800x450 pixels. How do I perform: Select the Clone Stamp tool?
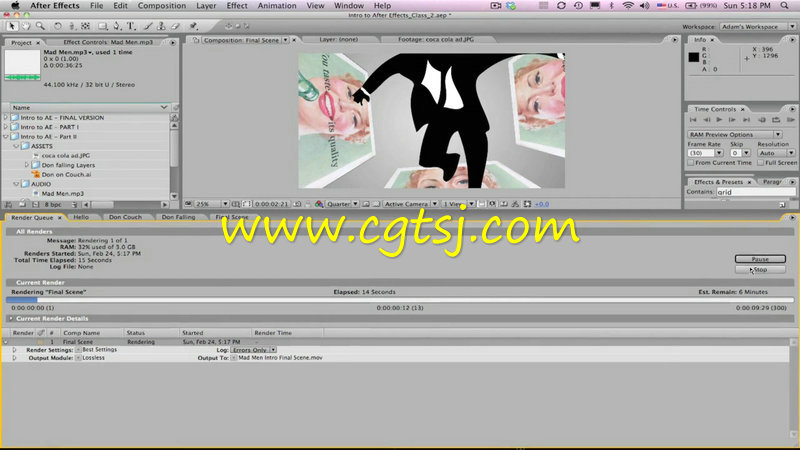pyautogui.click(x=161, y=26)
